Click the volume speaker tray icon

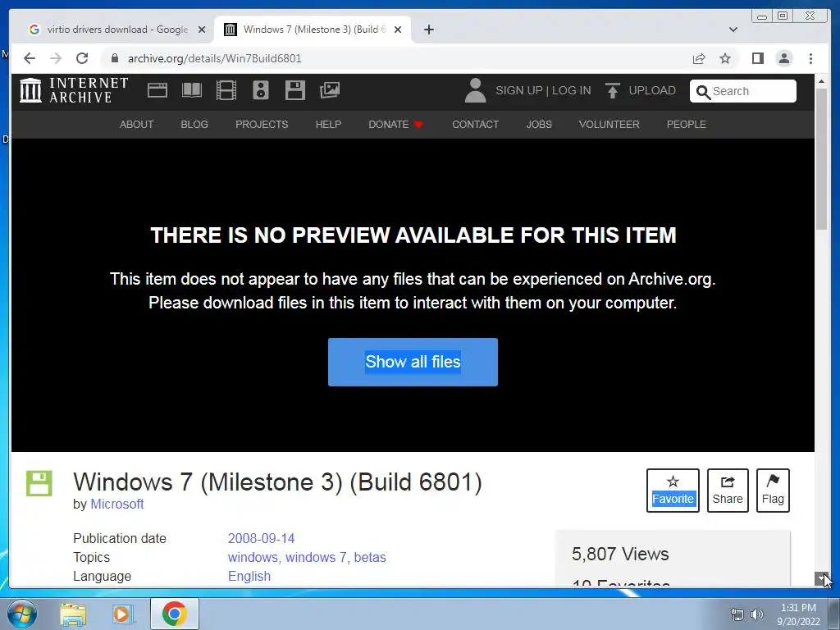point(757,614)
